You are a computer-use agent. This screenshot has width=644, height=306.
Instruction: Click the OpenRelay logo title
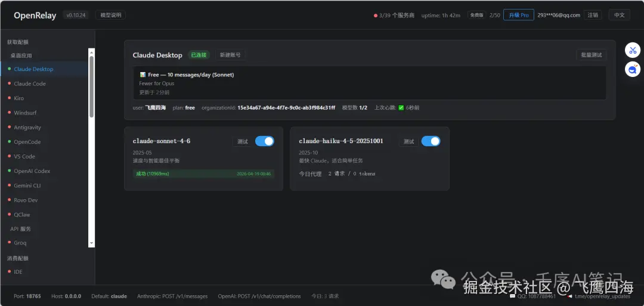(x=35, y=15)
